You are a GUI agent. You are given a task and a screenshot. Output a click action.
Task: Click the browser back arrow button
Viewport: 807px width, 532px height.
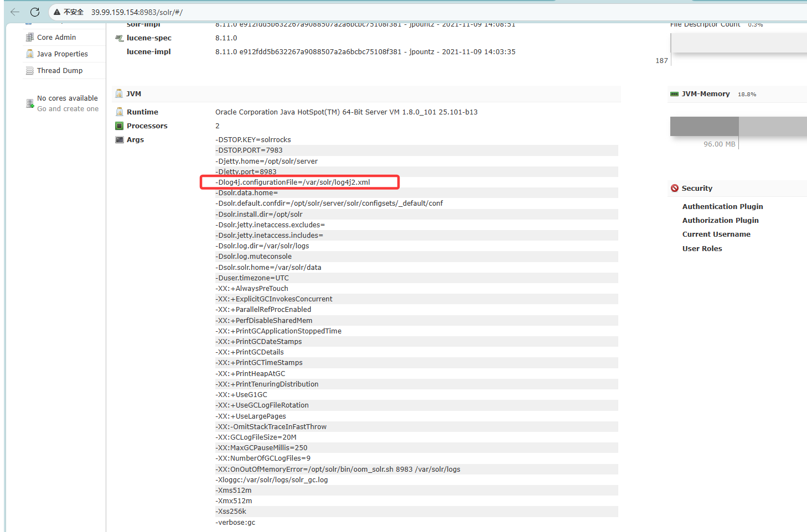point(15,12)
